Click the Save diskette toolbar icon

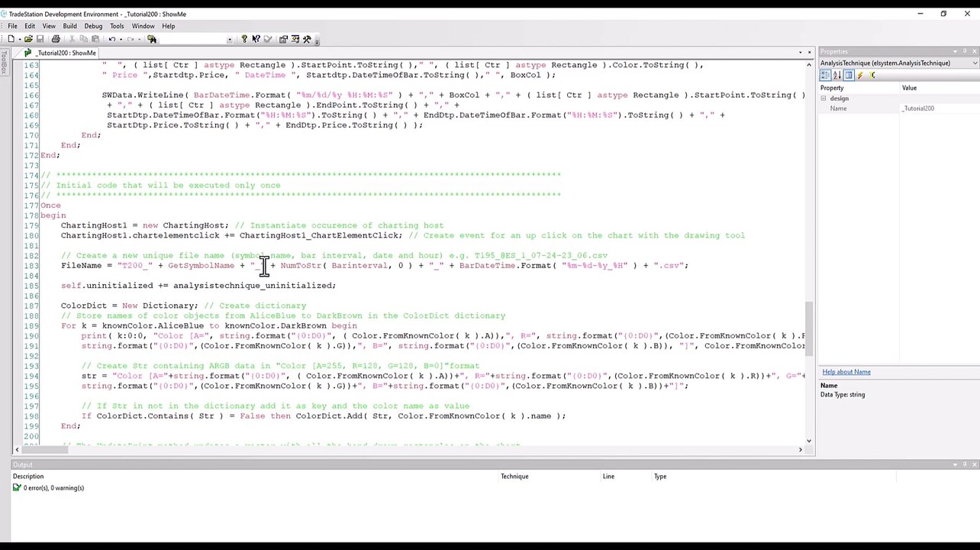[x=40, y=39]
